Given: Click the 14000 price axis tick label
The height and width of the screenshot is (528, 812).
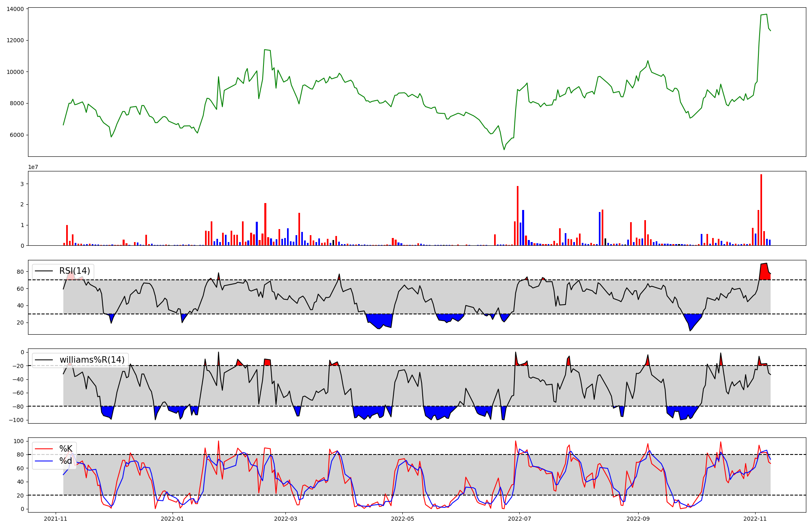Looking at the screenshot, I should pyautogui.click(x=15, y=9).
